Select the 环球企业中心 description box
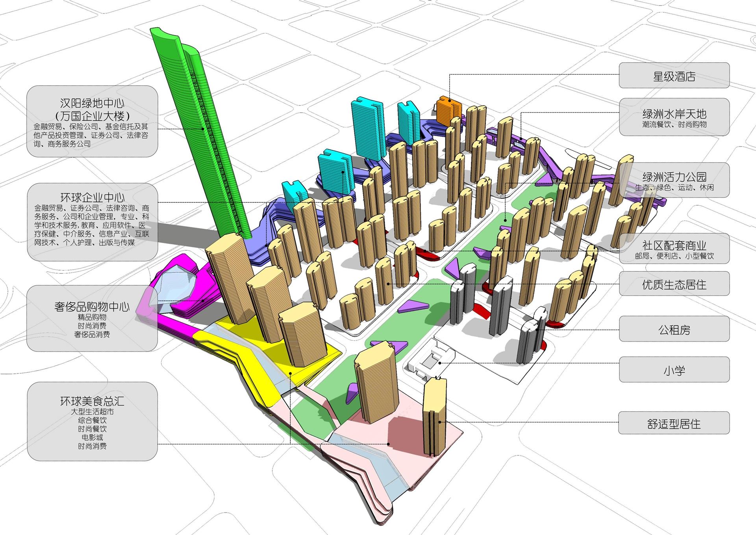Screen dimensions: 756x535 [92, 221]
